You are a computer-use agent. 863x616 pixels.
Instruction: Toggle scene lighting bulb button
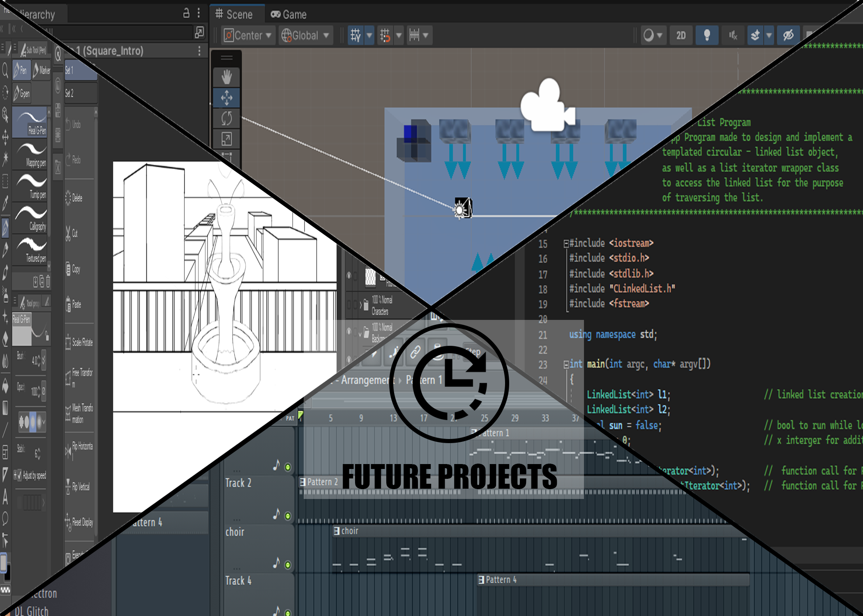(706, 35)
